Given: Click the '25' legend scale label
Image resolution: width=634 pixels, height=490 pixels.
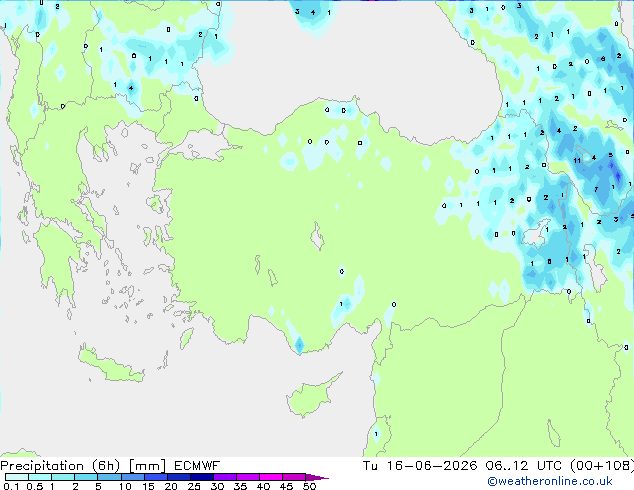Looking at the screenshot, I should (x=194, y=486).
